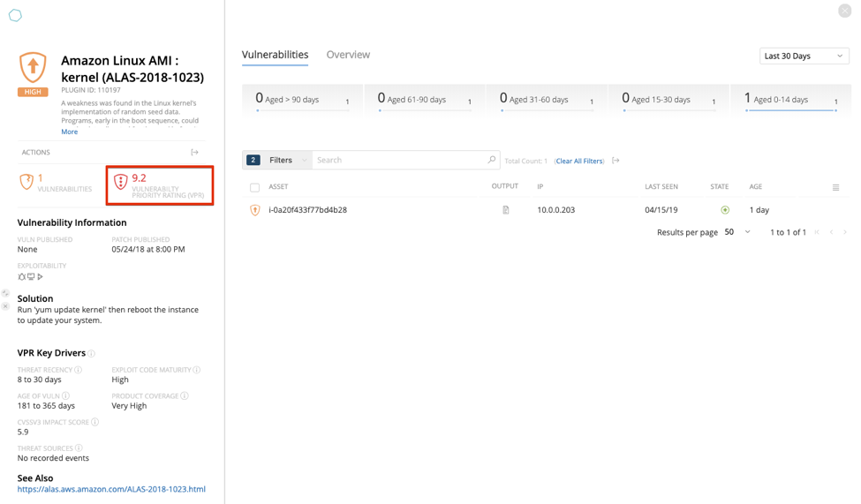Click the green active state icon

[x=725, y=210]
